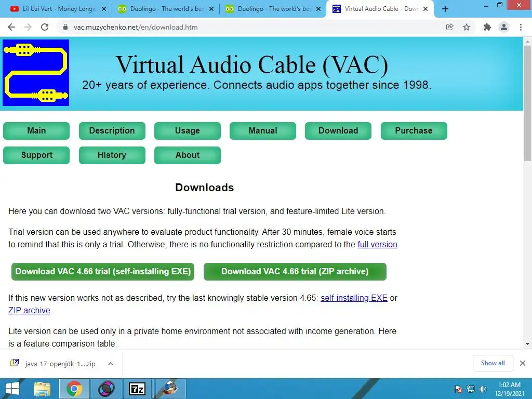
Task: Download VAC 4.66 trial ZIP archive
Action: point(295,271)
